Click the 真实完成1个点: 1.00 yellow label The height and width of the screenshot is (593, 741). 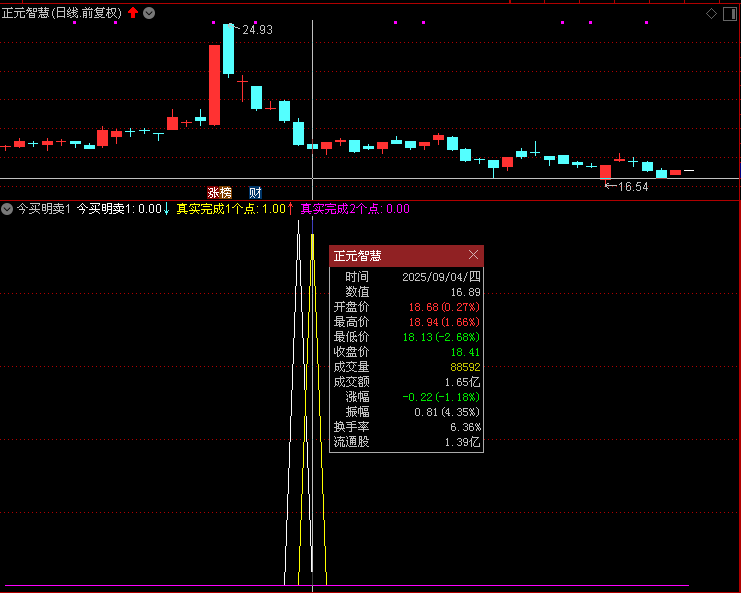coord(231,209)
